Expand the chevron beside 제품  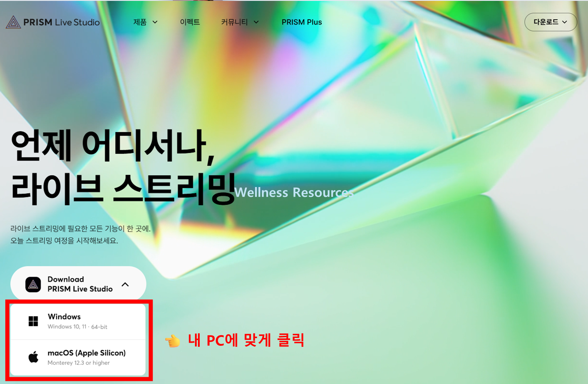click(155, 22)
